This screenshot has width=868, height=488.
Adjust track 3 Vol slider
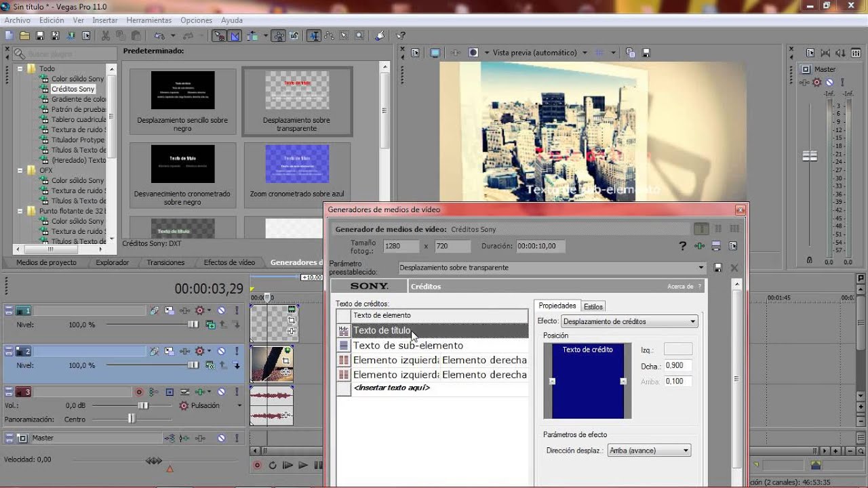(142, 405)
